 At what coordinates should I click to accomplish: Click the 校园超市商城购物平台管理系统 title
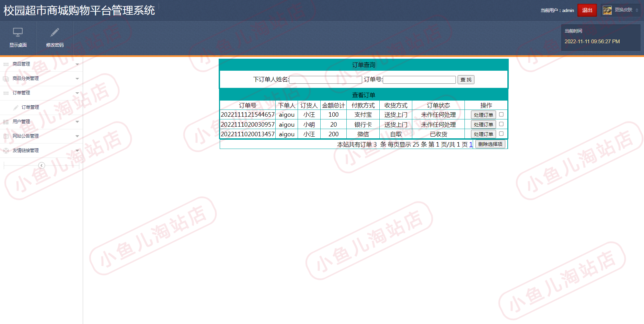coord(79,10)
